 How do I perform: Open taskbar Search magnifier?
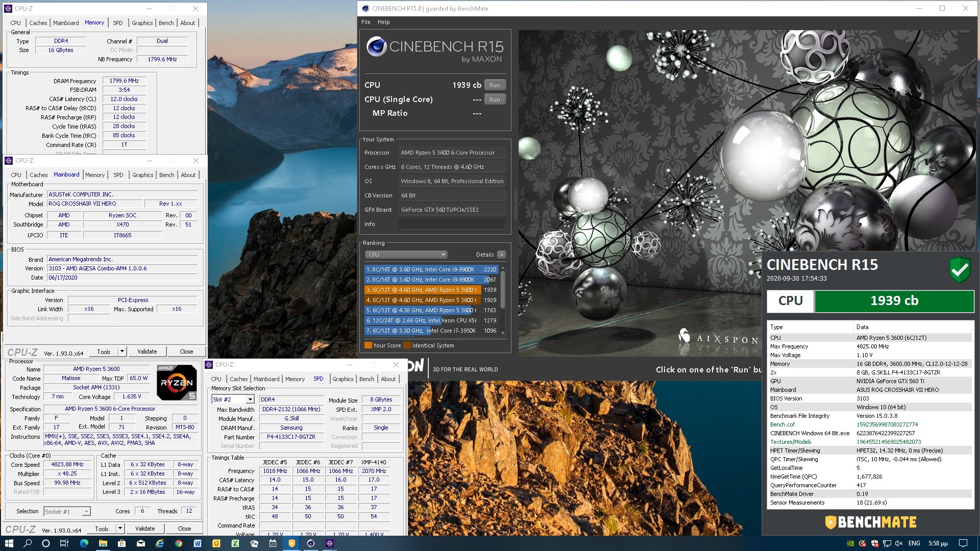point(28,543)
